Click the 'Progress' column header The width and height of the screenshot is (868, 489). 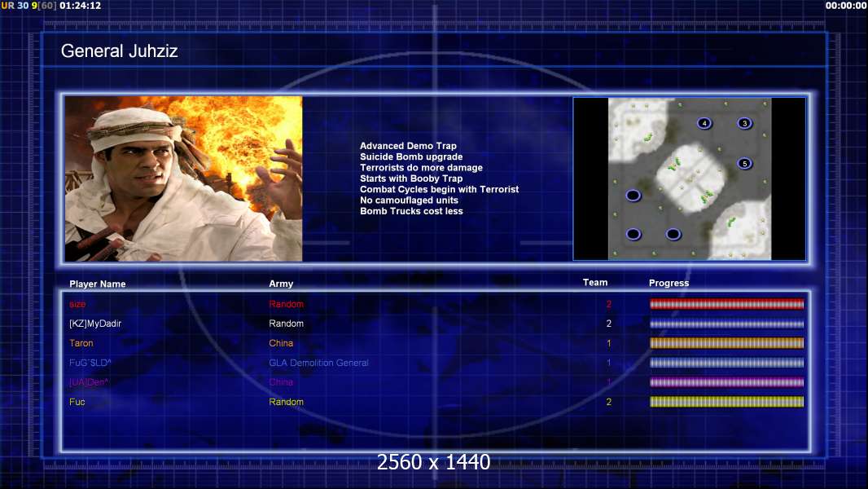[669, 283]
